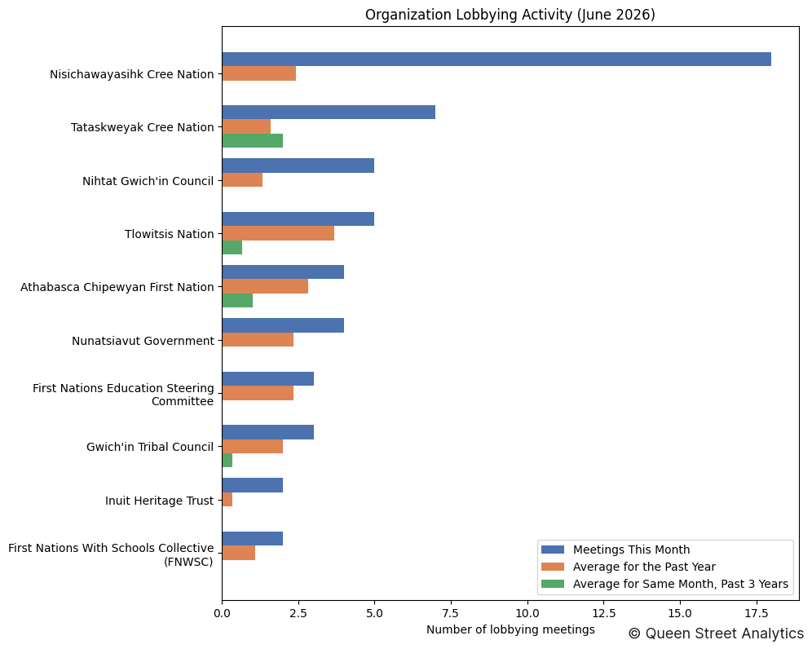Click Athabasca Chipewyan First Nation orange bar
Image resolution: width=812 pixels, height=649 pixels.
[x=265, y=286]
